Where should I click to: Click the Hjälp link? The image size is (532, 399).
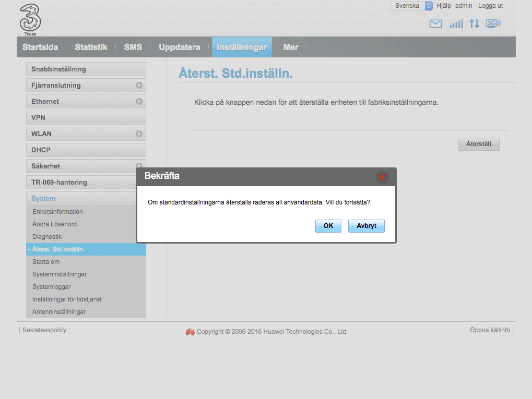[x=443, y=6]
